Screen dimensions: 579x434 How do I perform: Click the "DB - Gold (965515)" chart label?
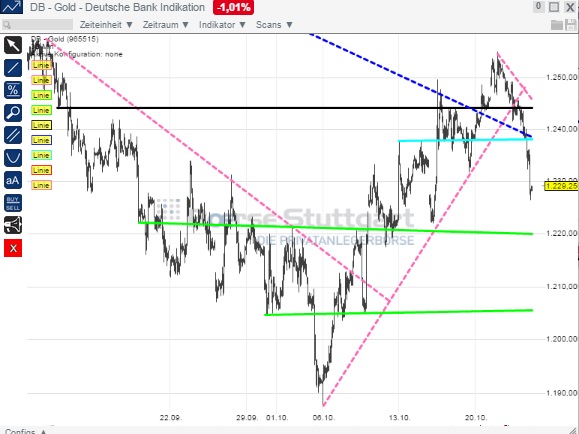click(65, 39)
